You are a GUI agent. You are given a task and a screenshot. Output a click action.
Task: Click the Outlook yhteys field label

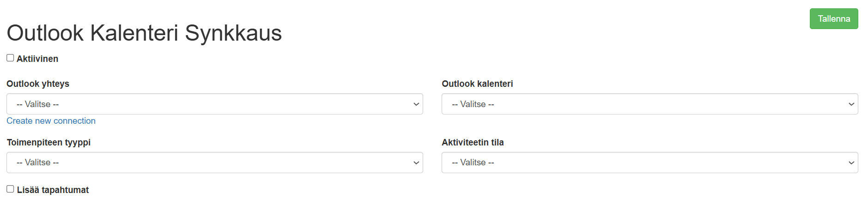[x=38, y=84]
